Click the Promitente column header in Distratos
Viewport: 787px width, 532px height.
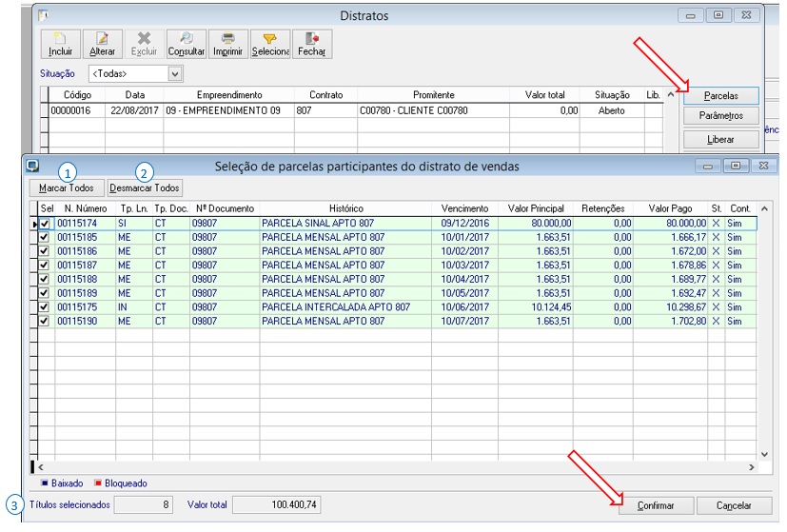(x=433, y=95)
